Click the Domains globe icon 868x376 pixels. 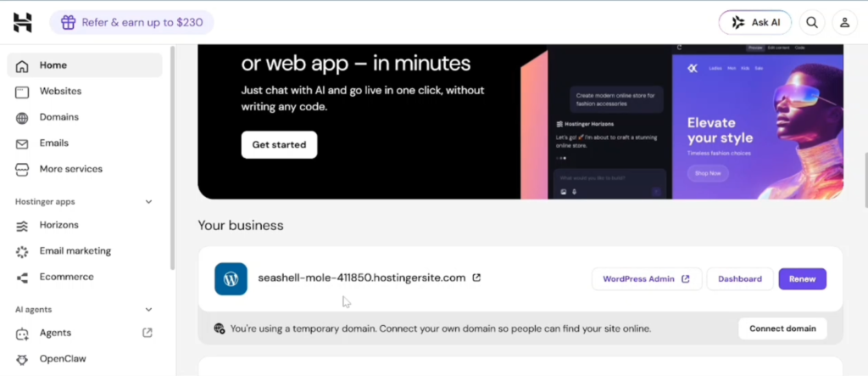22,118
